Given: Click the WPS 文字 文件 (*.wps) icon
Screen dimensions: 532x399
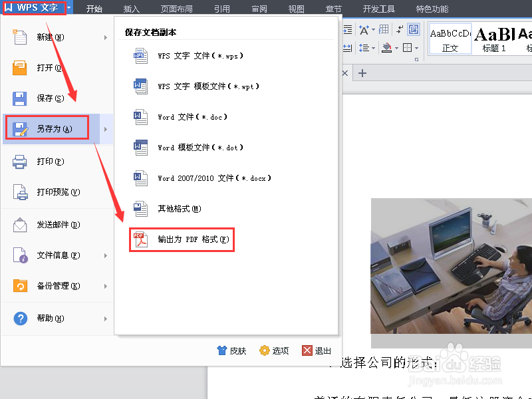Looking at the screenshot, I should tap(140, 56).
